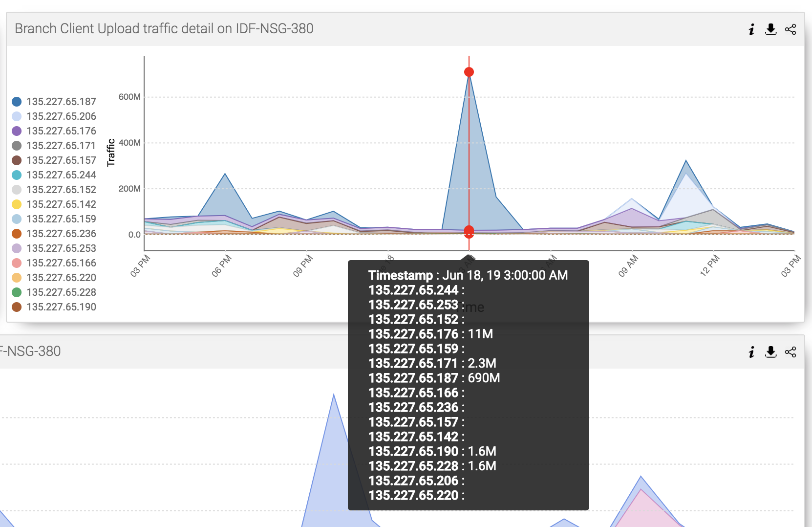Share the Branch Client Upload traffic chart
This screenshot has height=527, width=812.
click(791, 29)
